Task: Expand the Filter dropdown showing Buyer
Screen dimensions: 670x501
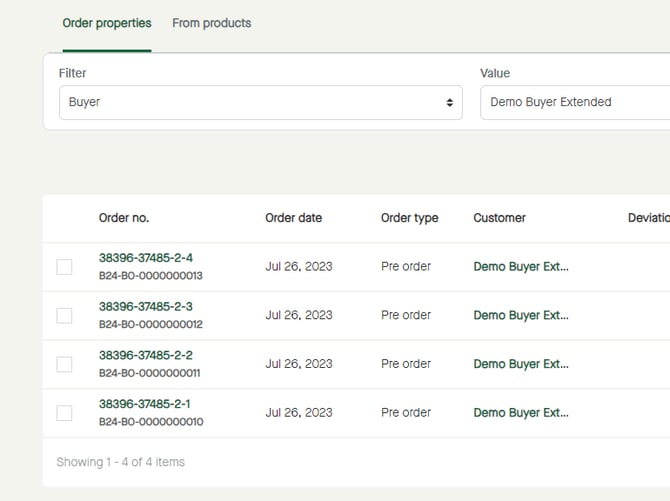Action: 260,102
